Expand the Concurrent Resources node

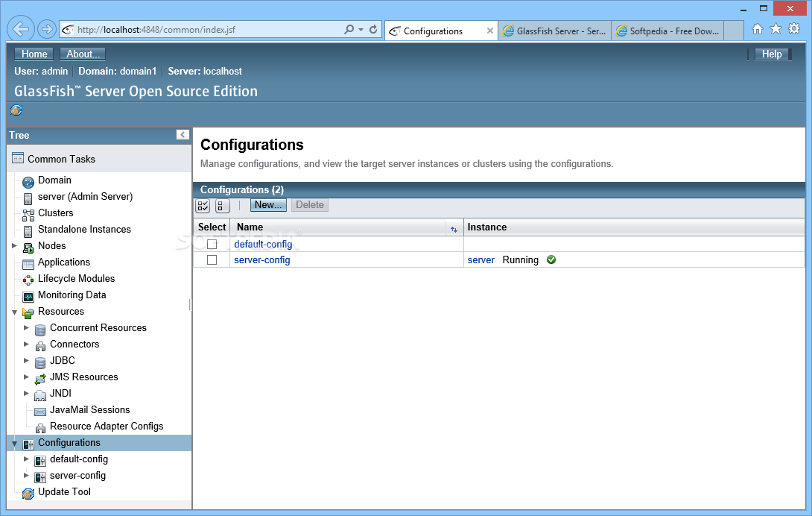(26, 328)
